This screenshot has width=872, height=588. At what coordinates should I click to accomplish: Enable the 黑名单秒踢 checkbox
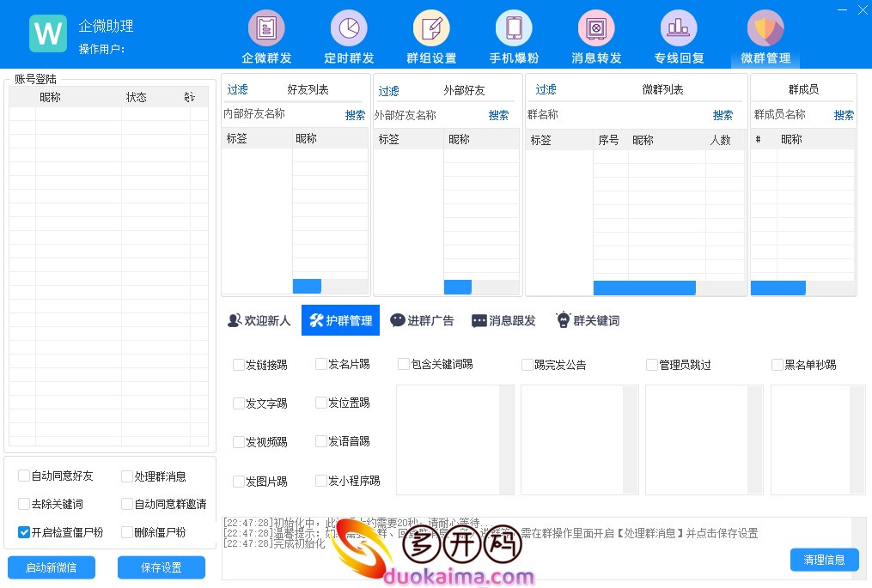tap(777, 365)
